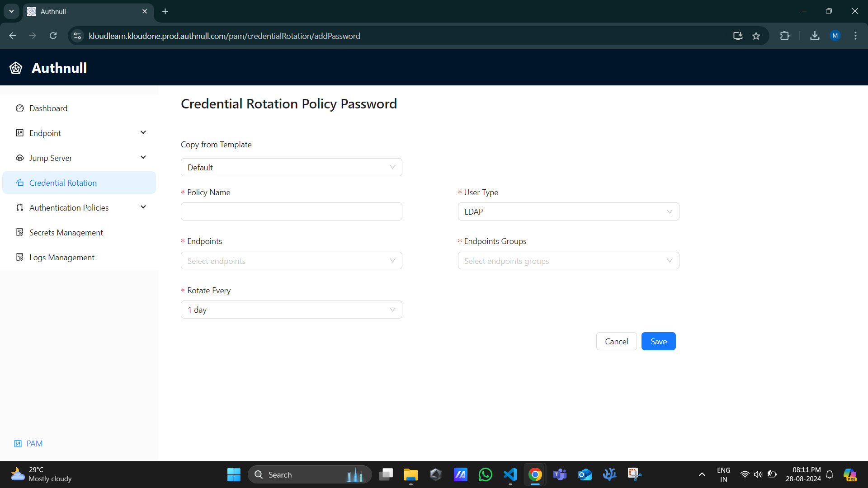Viewport: 868px width, 488px height.
Task: Click the Authnull home logo icon
Action: coord(16,67)
